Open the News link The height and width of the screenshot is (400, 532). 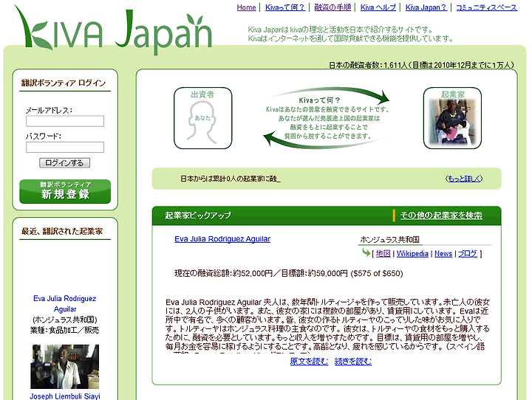click(x=443, y=254)
